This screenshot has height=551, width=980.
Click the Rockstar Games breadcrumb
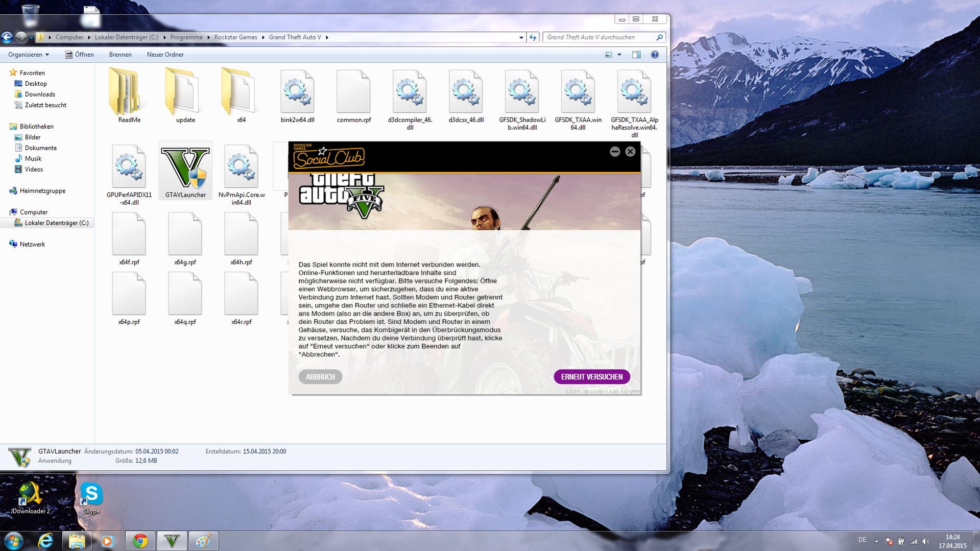tap(235, 37)
